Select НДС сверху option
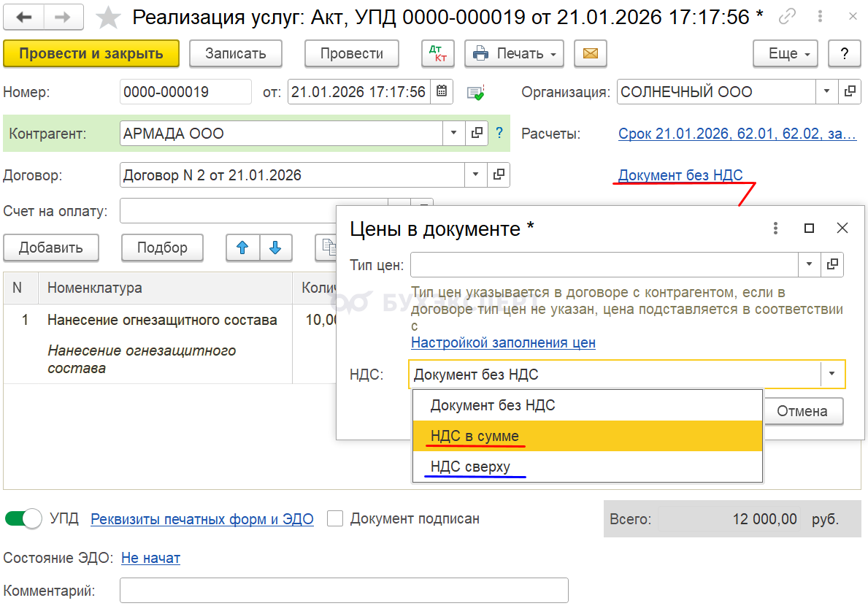This screenshot has height=606, width=868. [588, 467]
